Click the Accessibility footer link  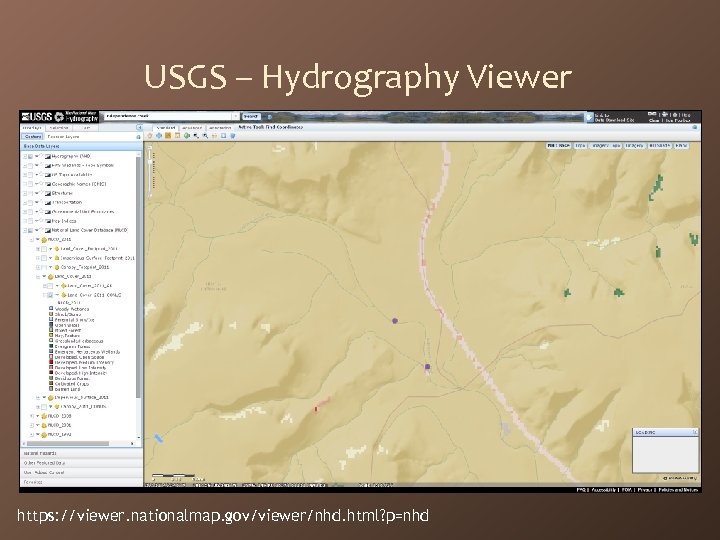603,490
